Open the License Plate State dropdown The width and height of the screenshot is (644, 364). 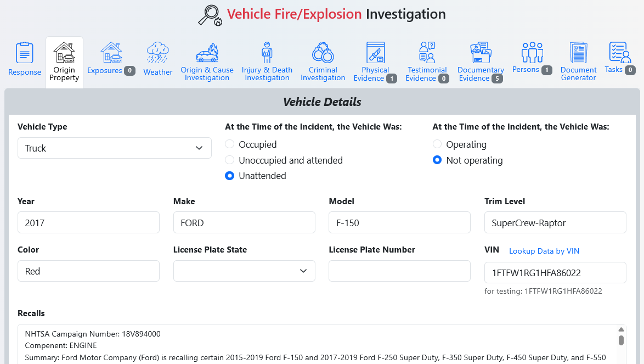pyautogui.click(x=244, y=271)
